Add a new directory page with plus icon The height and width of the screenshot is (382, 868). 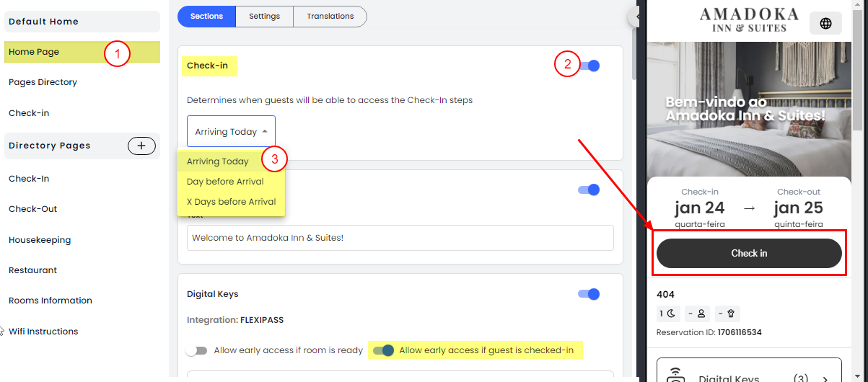141,146
